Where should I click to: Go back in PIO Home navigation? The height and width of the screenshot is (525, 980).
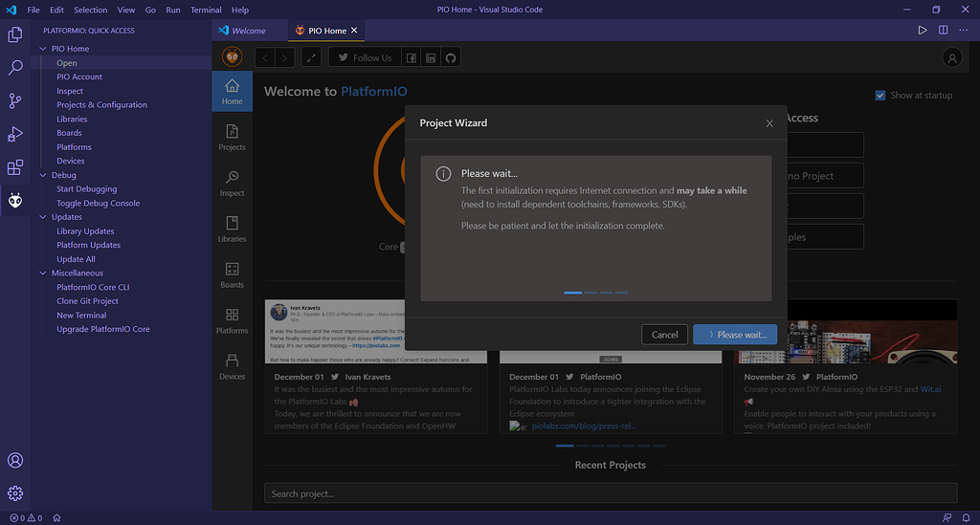point(265,58)
